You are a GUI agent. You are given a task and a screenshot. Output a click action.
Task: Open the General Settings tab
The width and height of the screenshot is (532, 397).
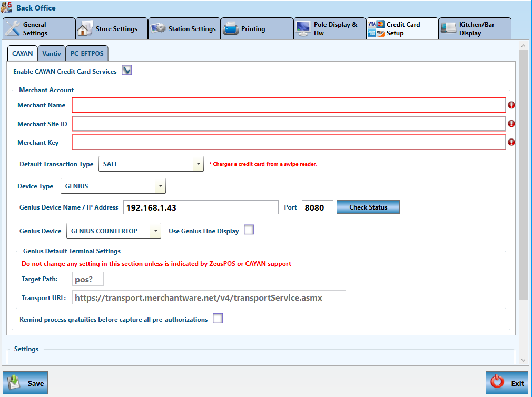pyautogui.click(x=39, y=28)
